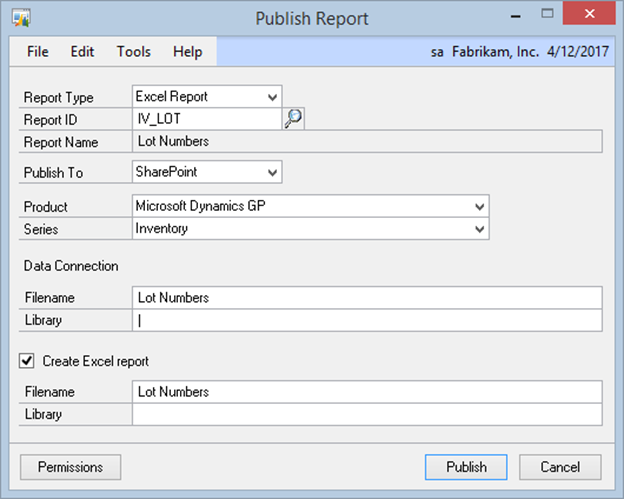Image resolution: width=625 pixels, height=500 pixels.
Task: Click the Publish button
Action: 466,467
